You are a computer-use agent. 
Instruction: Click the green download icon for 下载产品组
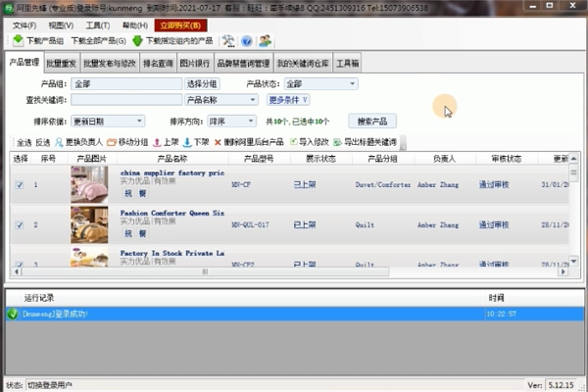tap(18, 40)
